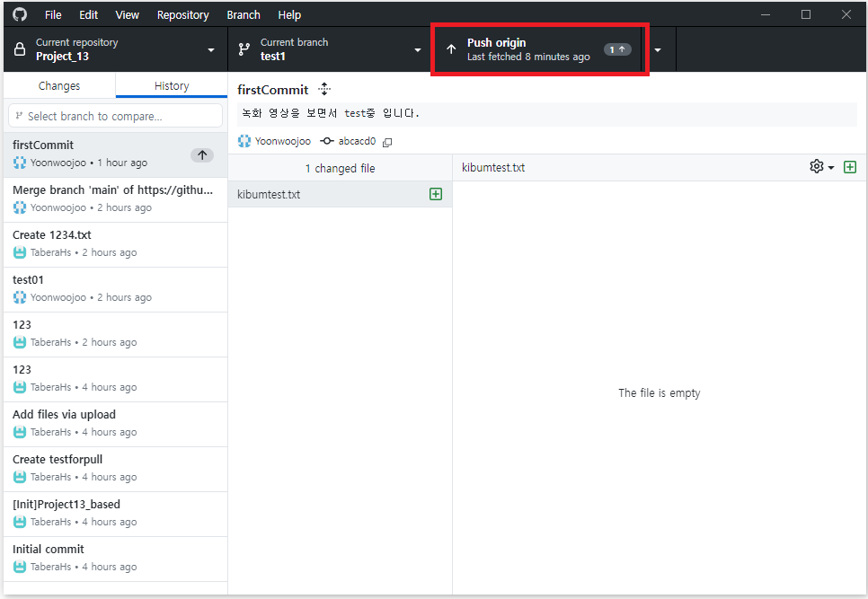The image size is (868, 599).
Task: Click the Yoonwoojoo avatar on firstCommit row
Action: click(20, 163)
